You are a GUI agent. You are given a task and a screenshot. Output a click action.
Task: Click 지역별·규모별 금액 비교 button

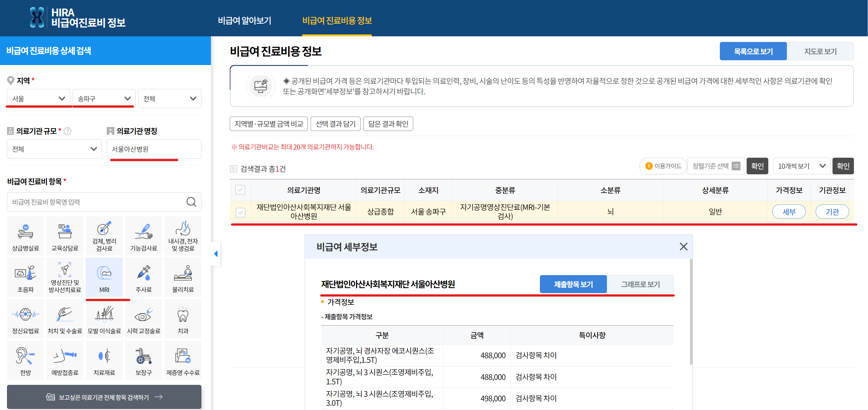point(269,124)
